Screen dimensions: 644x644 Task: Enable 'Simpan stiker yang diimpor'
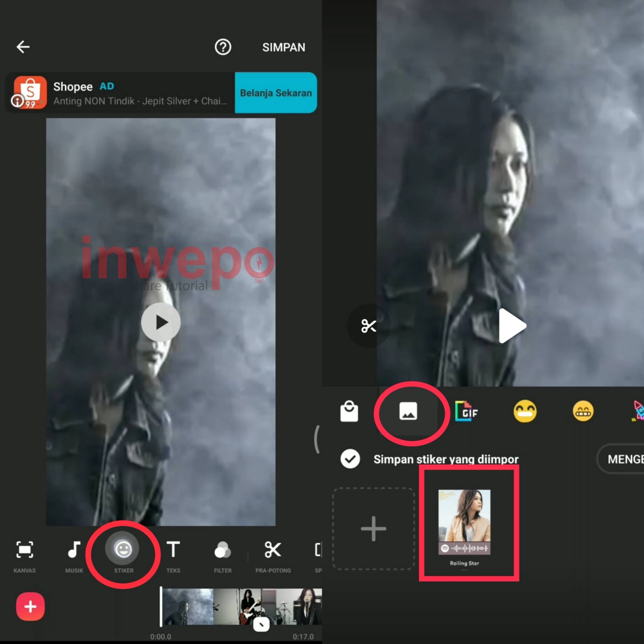point(350,459)
